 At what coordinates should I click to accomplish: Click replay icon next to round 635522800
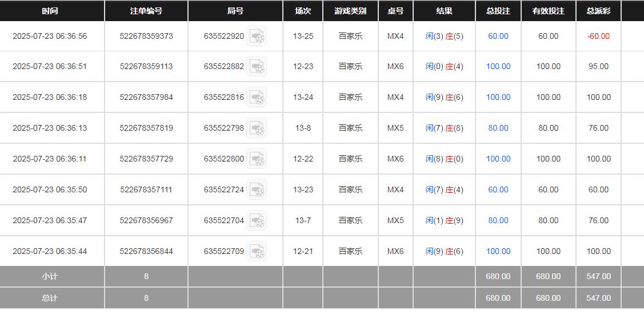click(257, 159)
